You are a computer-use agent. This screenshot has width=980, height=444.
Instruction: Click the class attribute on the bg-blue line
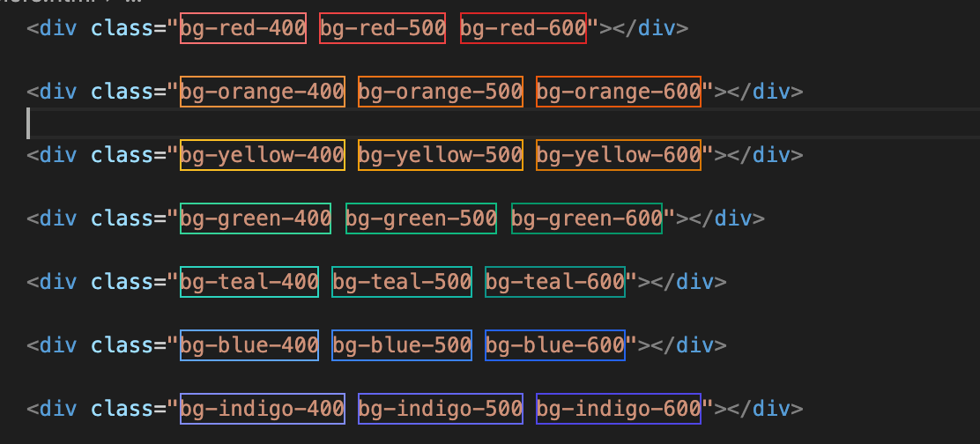pos(122,345)
